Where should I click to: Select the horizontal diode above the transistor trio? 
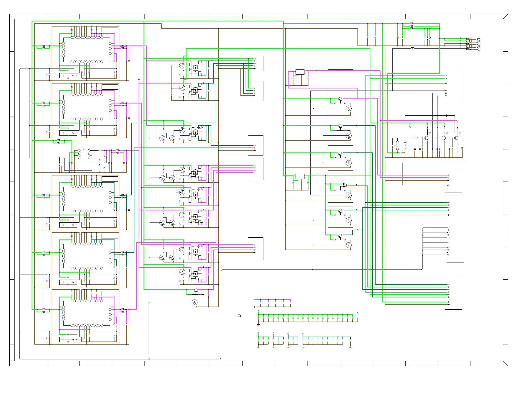447,116
